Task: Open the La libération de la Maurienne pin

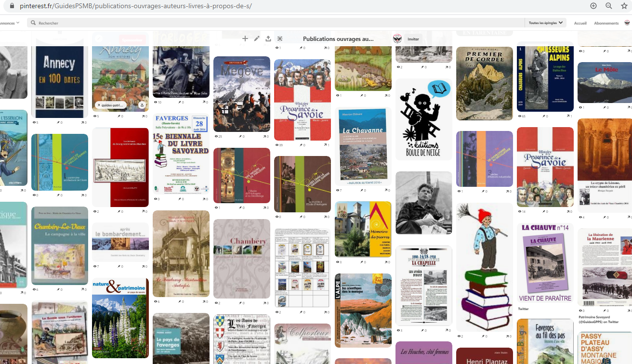Action: click(x=605, y=267)
